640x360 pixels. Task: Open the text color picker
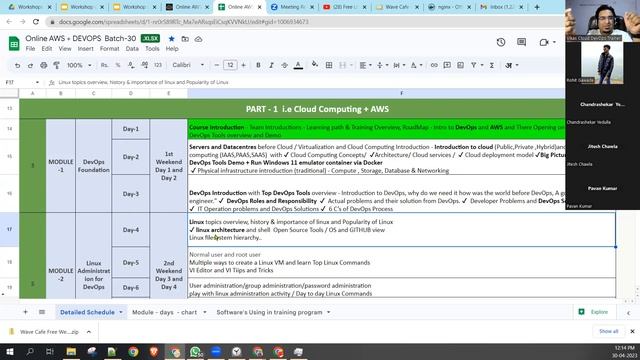tap(298, 65)
